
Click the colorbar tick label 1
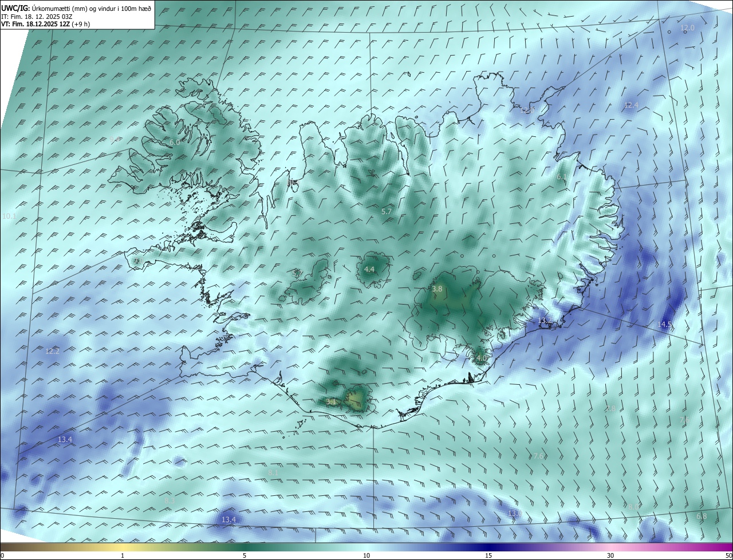coord(123,556)
